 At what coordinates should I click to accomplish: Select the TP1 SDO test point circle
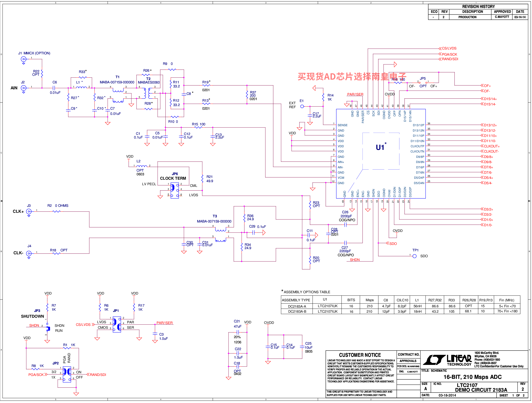click(415, 256)
